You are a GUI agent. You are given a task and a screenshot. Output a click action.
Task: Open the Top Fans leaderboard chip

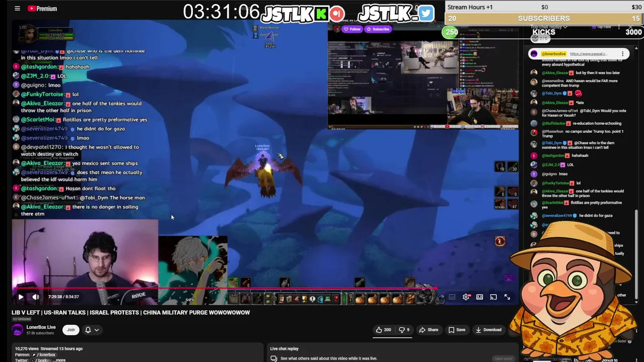(602, 27)
